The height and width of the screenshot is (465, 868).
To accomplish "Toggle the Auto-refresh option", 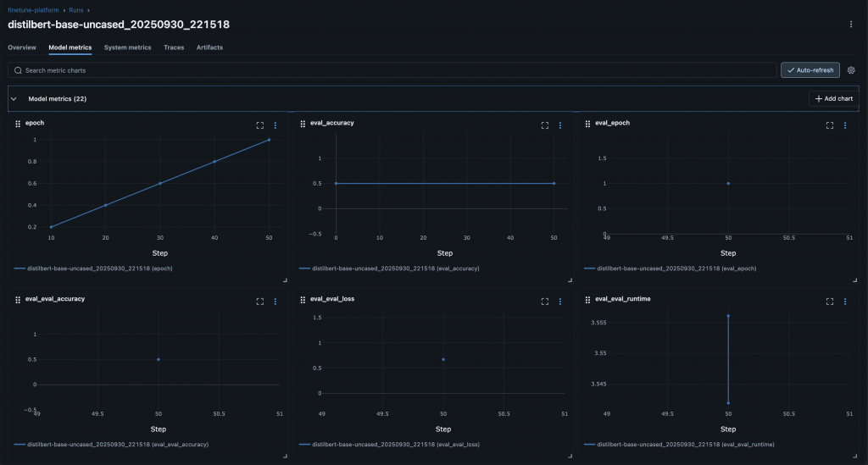I will point(810,70).
